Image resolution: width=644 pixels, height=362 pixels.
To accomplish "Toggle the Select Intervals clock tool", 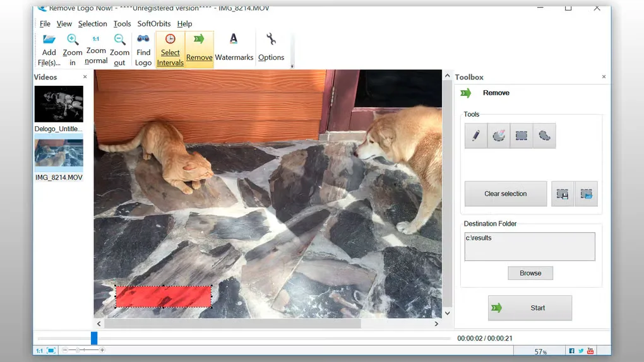I will pyautogui.click(x=170, y=50).
